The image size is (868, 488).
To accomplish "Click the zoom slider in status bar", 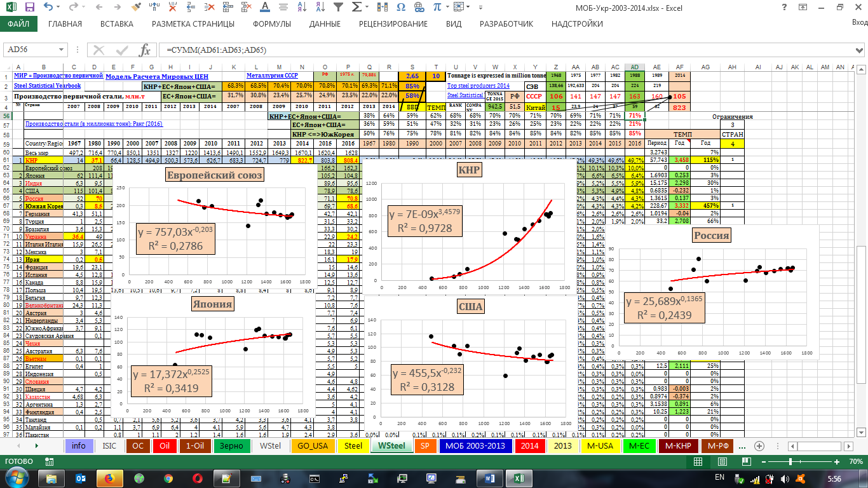I will coord(790,461).
